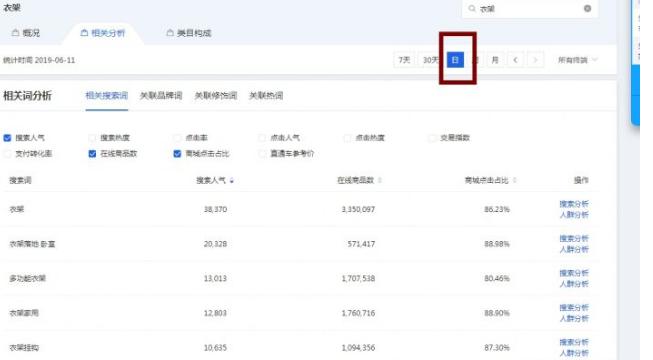Click the value 10,635 in the table
653x360 pixels.
pyautogui.click(x=215, y=348)
